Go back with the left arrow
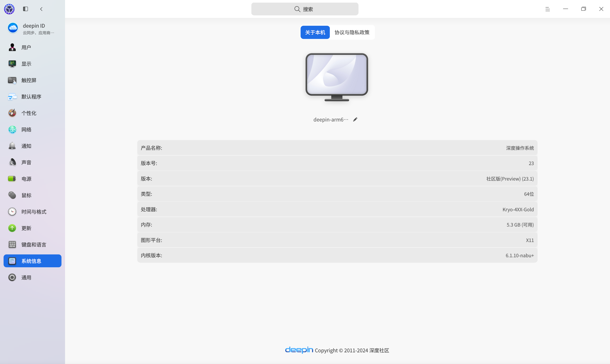This screenshot has height=364, width=610. pos(41,9)
